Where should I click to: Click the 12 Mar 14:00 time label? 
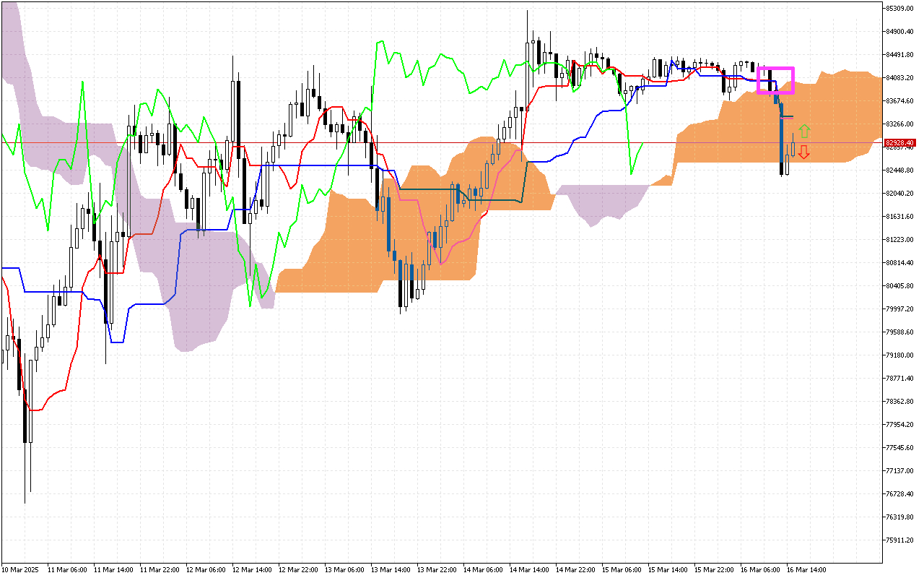(252, 570)
